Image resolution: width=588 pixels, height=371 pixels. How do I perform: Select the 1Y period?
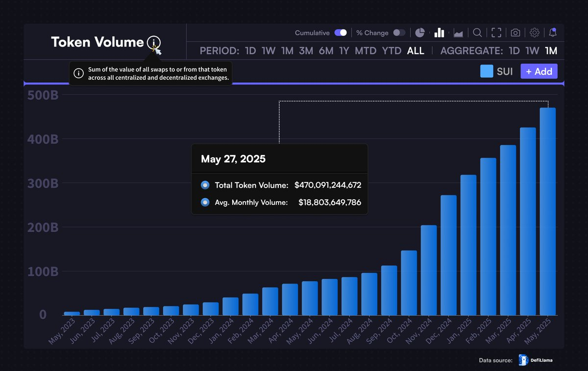344,50
